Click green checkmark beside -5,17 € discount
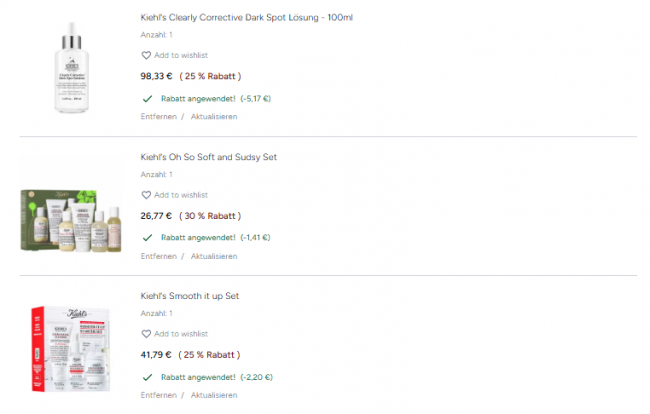This screenshot has height=414, width=650. 147,99
